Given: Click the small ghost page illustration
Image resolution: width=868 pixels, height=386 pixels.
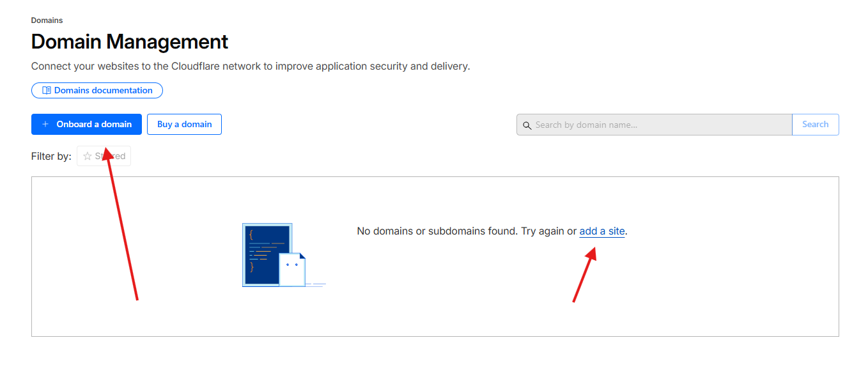Looking at the screenshot, I should (x=292, y=269).
